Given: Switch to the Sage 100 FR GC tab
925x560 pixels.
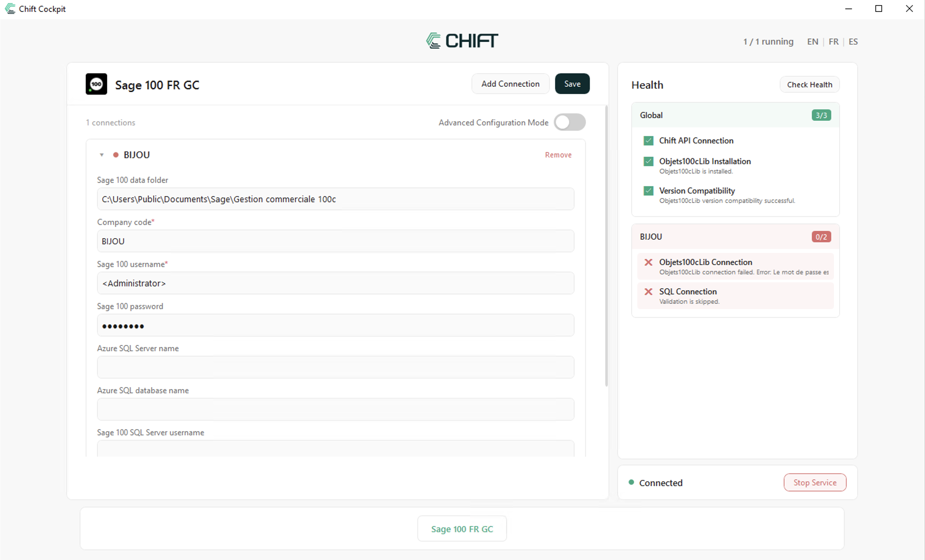Looking at the screenshot, I should tap(462, 529).
